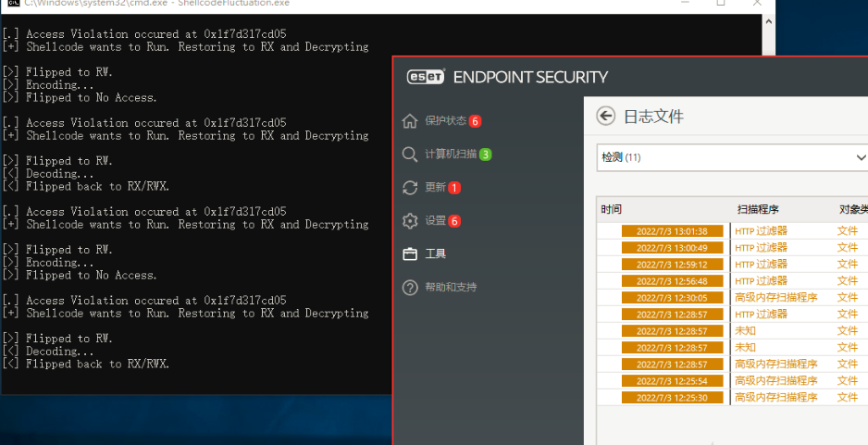868x445 pixels.
Task: Open 设置 section in ESET sidebar
Action: 435,220
